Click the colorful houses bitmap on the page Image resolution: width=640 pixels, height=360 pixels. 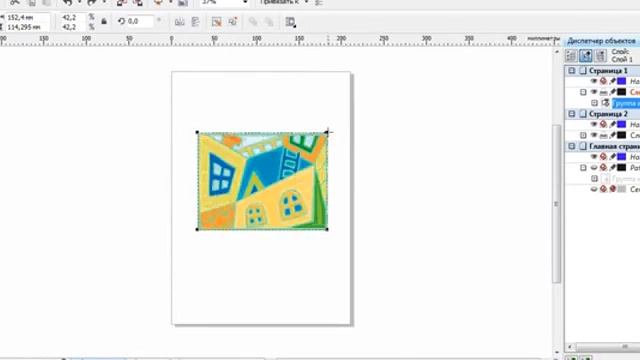click(x=262, y=181)
